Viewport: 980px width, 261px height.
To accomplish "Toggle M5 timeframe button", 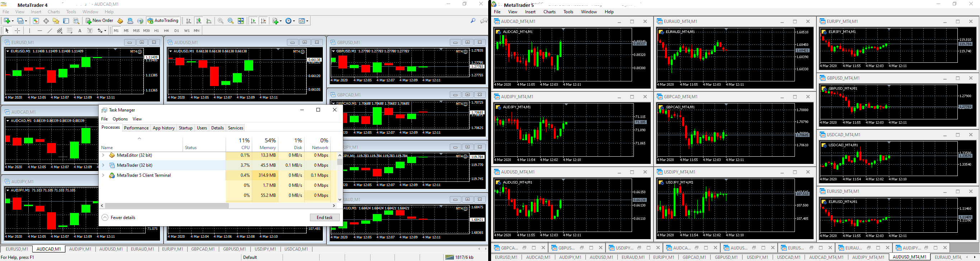I will click(x=126, y=31).
